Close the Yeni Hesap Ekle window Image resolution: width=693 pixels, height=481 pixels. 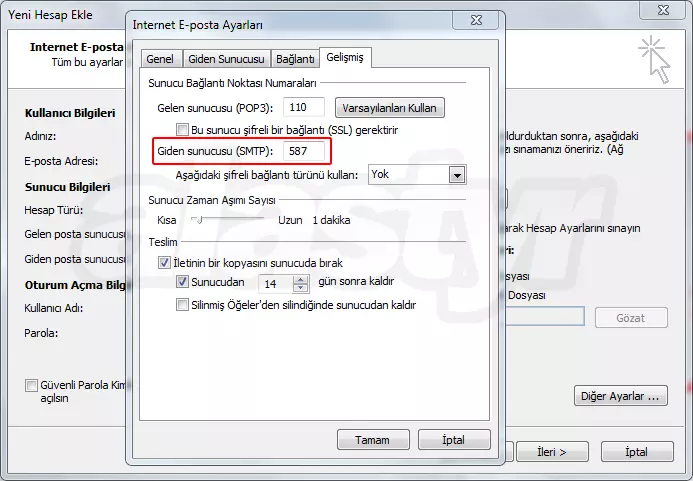tap(663, 10)
